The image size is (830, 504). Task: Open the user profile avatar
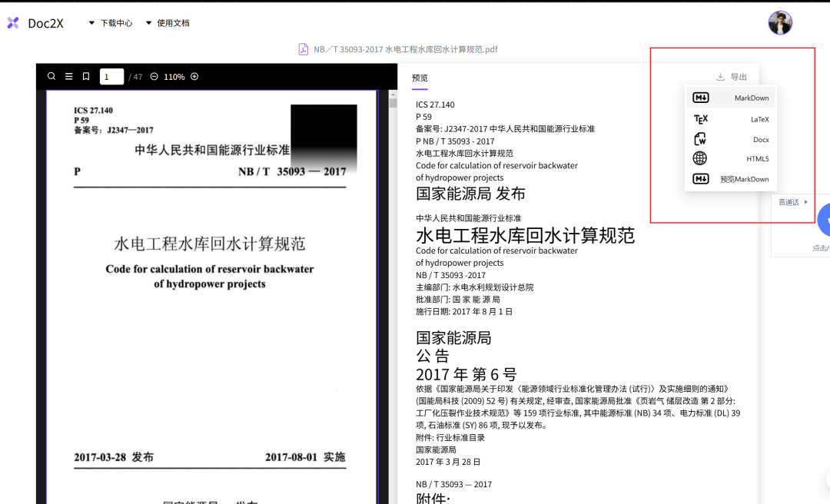coord(780,22)
